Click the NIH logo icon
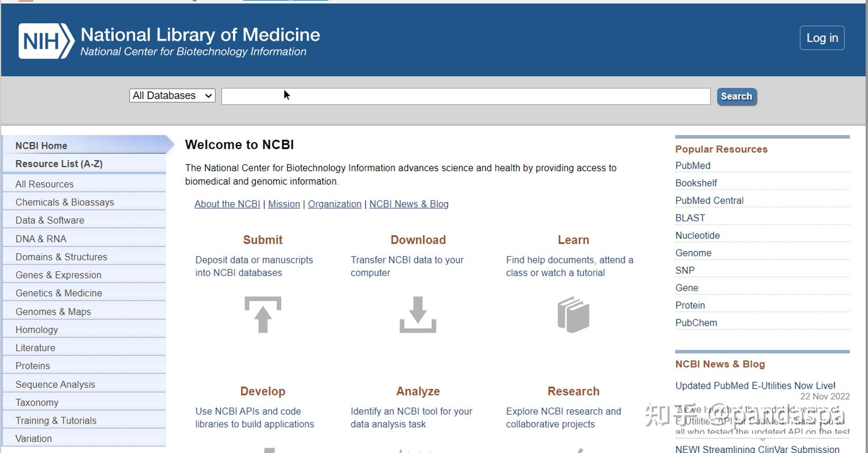This screenshot has height=453, width=868. [x=46, y=41]
